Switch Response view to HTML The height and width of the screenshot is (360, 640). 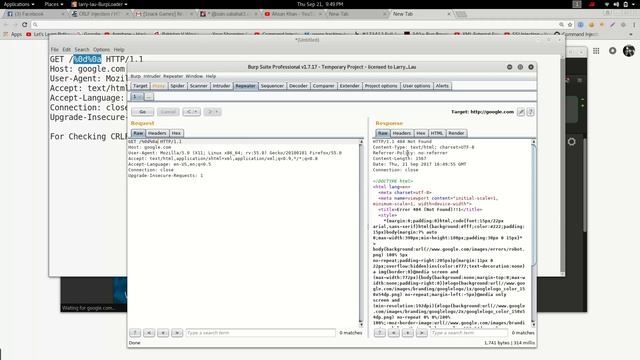click(437, 133)
